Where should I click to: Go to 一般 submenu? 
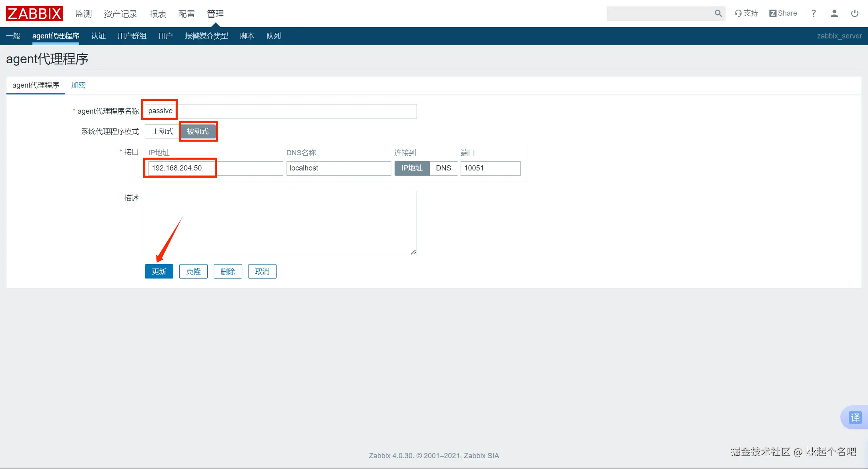point(13,36)
